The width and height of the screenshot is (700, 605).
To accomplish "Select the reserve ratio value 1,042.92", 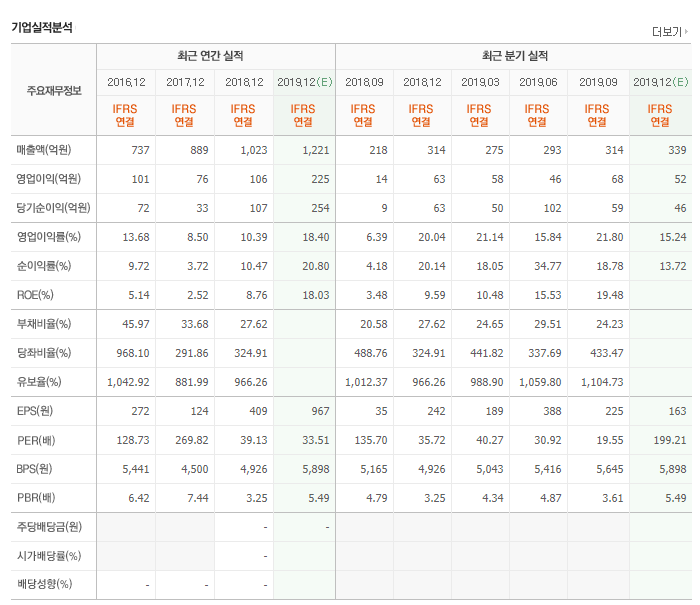I will click(x=128, y=382).
